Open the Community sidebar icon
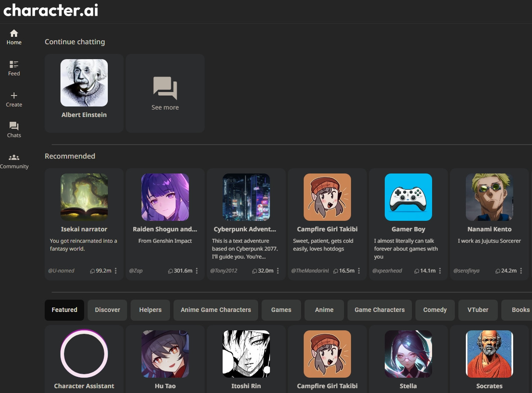532x393 pixels. (x=14, y=158)
